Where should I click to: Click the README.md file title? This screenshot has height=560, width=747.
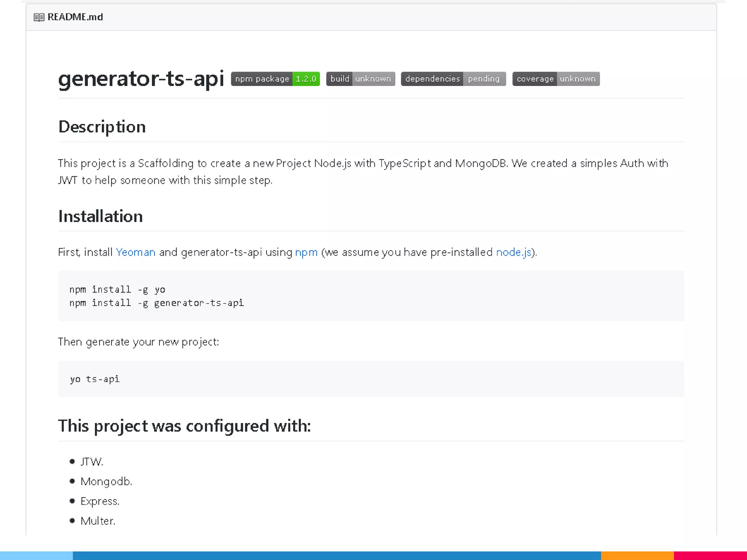click(x=75, y=17)
